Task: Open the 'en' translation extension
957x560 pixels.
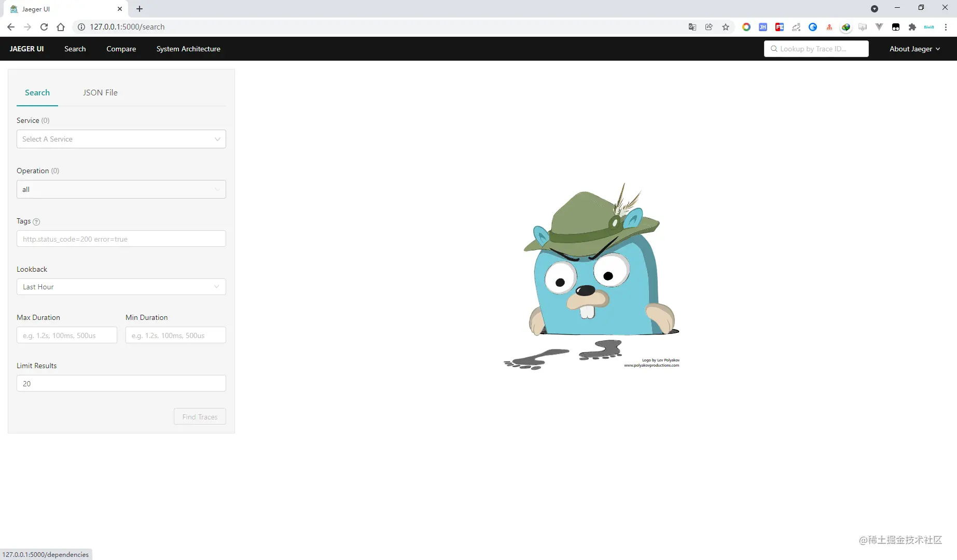Action: 796,27
